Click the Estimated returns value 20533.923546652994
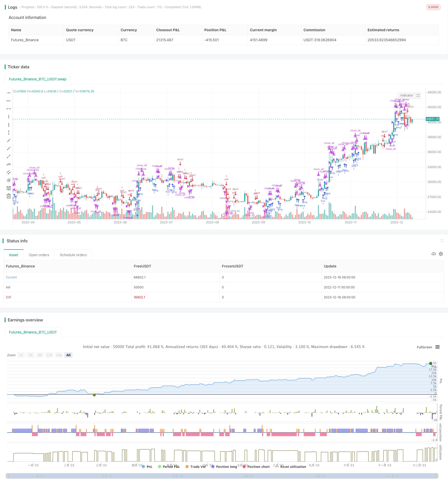The width and height of the screenshot is (448, 486). [x=387, y=40]
